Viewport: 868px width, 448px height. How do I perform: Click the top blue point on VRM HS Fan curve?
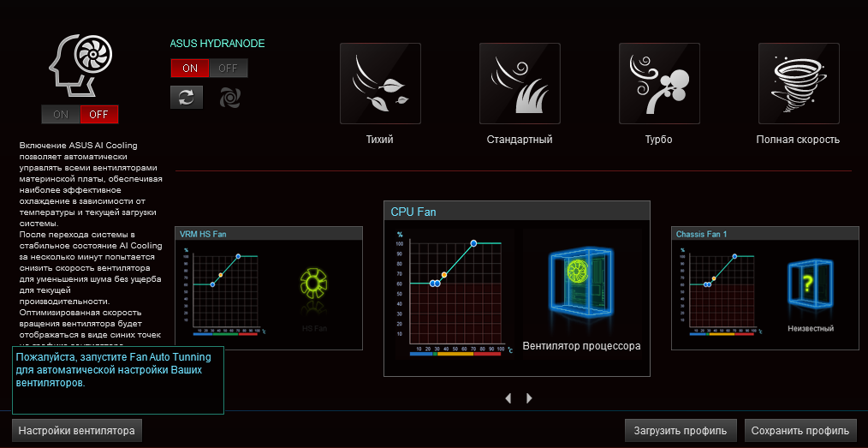tap(238, 256)
